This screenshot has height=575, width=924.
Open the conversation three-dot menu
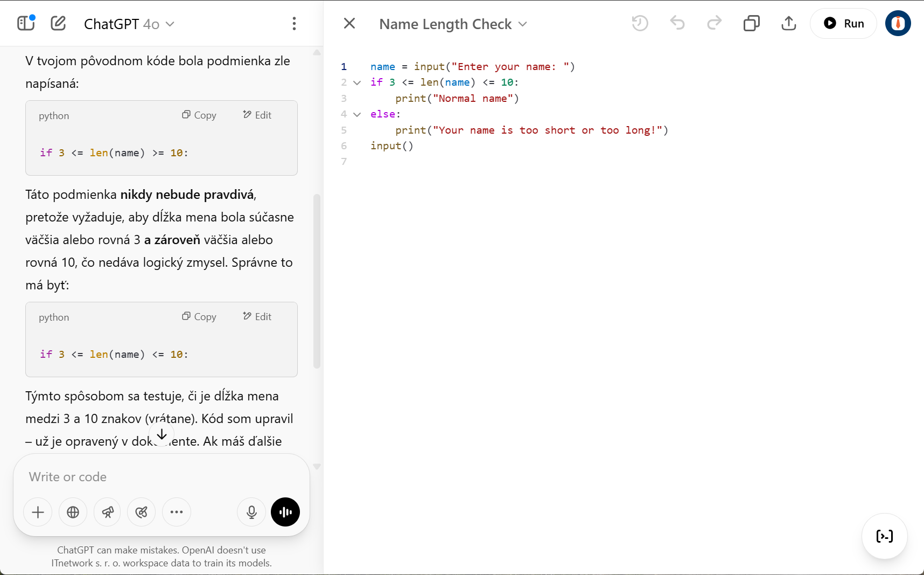point(295,23)
